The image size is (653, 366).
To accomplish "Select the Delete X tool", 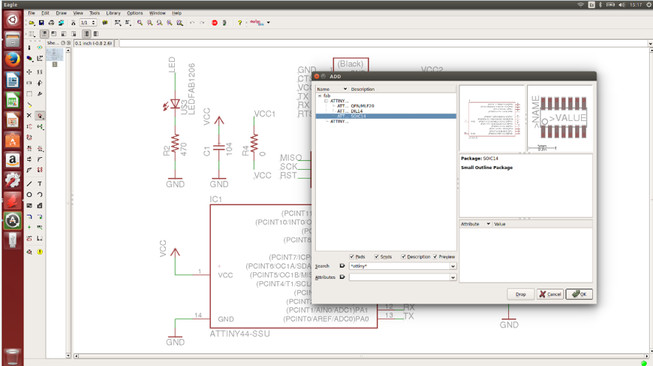I will [x=29, y=115].
